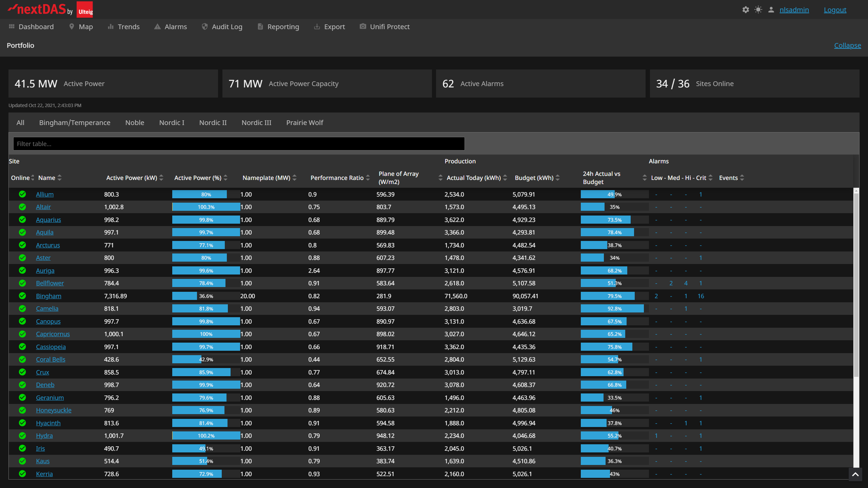Click Camelia online status check icon

[22, 308]
